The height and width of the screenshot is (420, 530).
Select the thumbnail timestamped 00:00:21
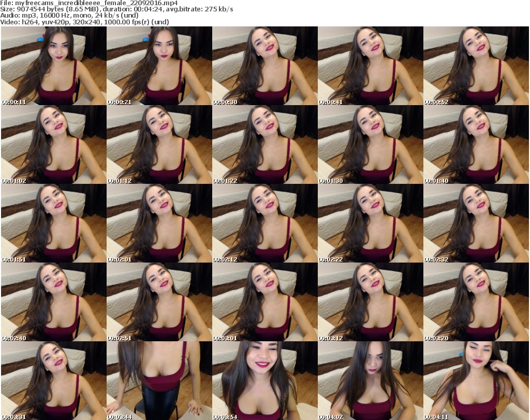(159, 66)
